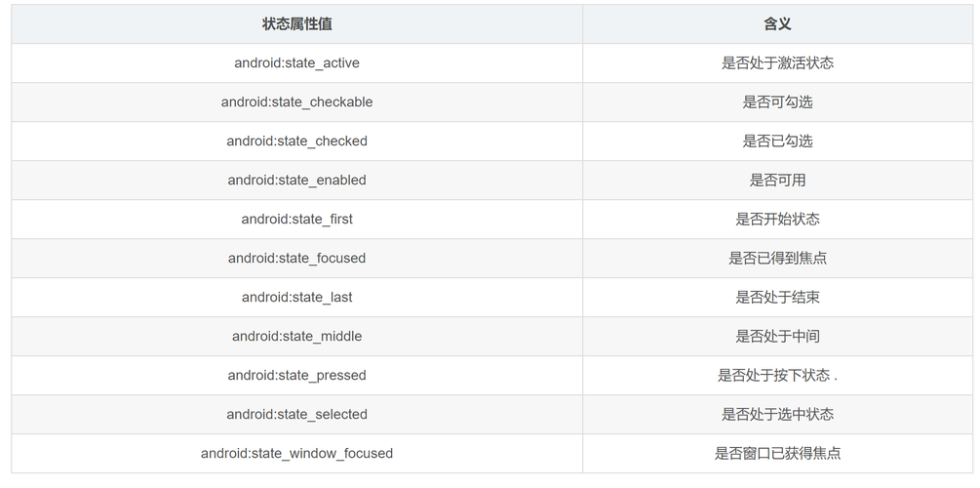Select the android:state_checked text
980x488 pixels.
(x=296, y=142)
